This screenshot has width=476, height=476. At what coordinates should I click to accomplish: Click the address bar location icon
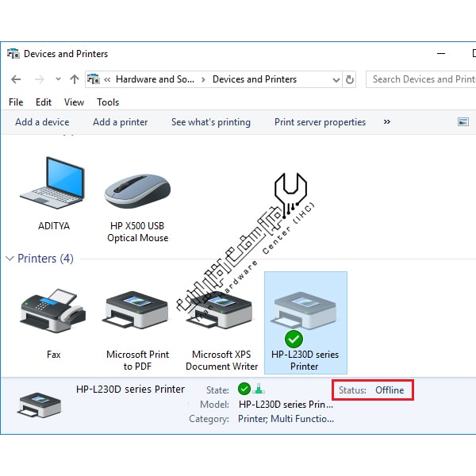pyautogui.click(x=93, y=79)
